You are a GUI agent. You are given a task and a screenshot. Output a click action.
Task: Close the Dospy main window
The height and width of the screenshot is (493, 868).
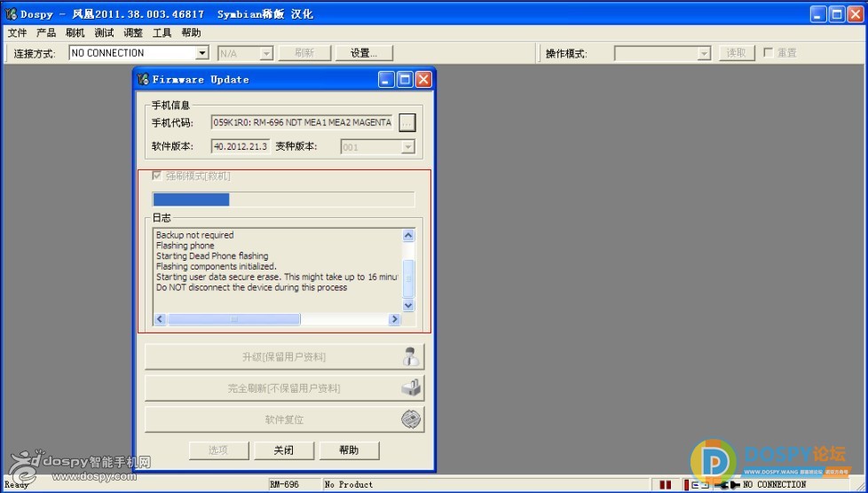pyautogui.click(x=856, y=14)
